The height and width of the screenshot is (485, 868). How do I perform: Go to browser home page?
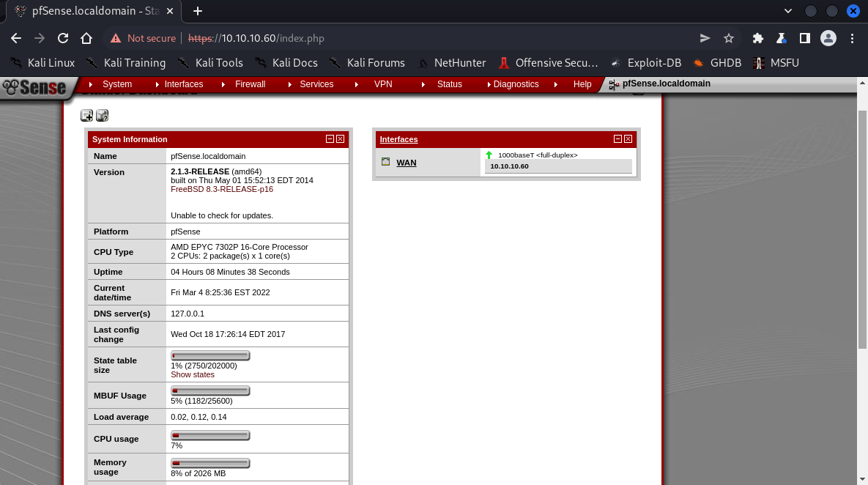coord(86,38)
